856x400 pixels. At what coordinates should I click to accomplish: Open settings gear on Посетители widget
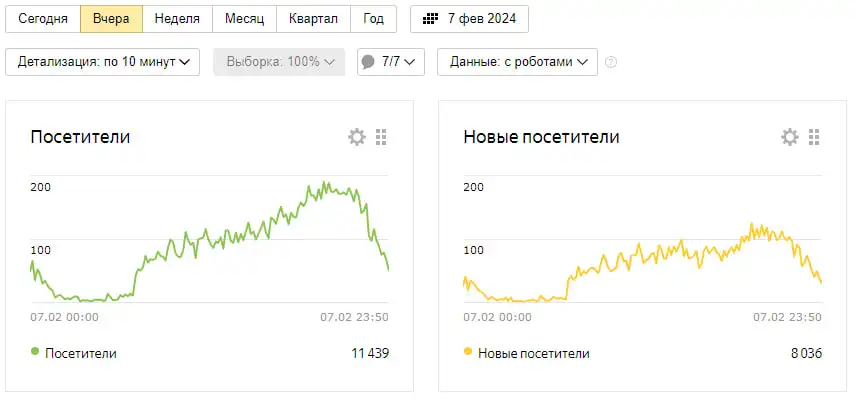point(357,137)
